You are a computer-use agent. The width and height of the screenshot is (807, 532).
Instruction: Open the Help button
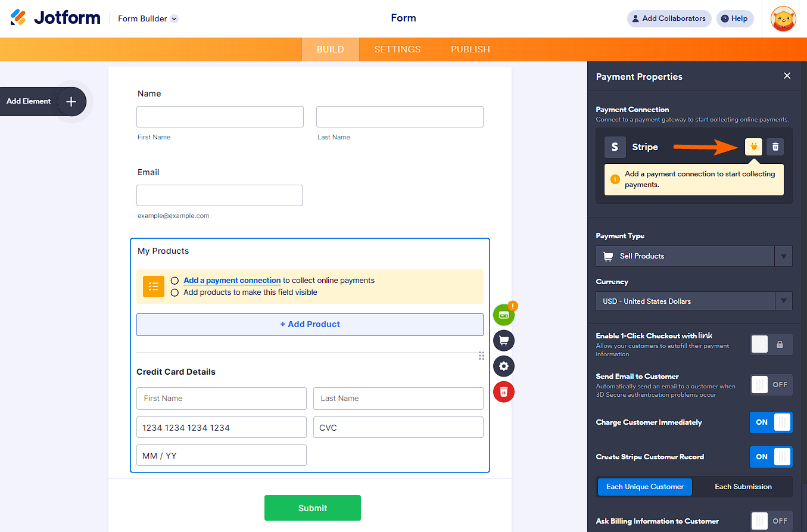(x=734, y=18)
